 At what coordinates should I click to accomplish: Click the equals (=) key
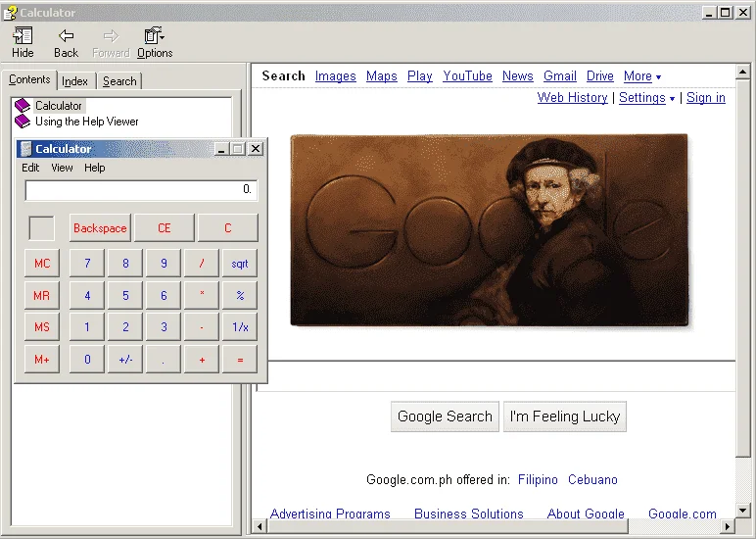click(240, 360)
